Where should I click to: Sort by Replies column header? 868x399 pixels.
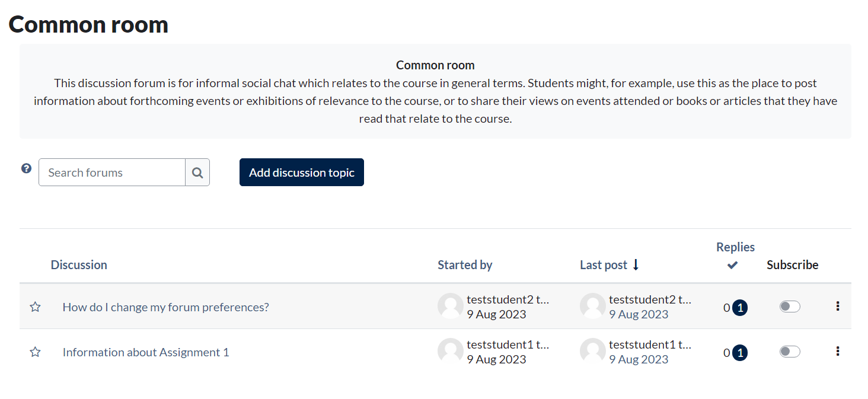pyautogui.click(x=735, y=247)
